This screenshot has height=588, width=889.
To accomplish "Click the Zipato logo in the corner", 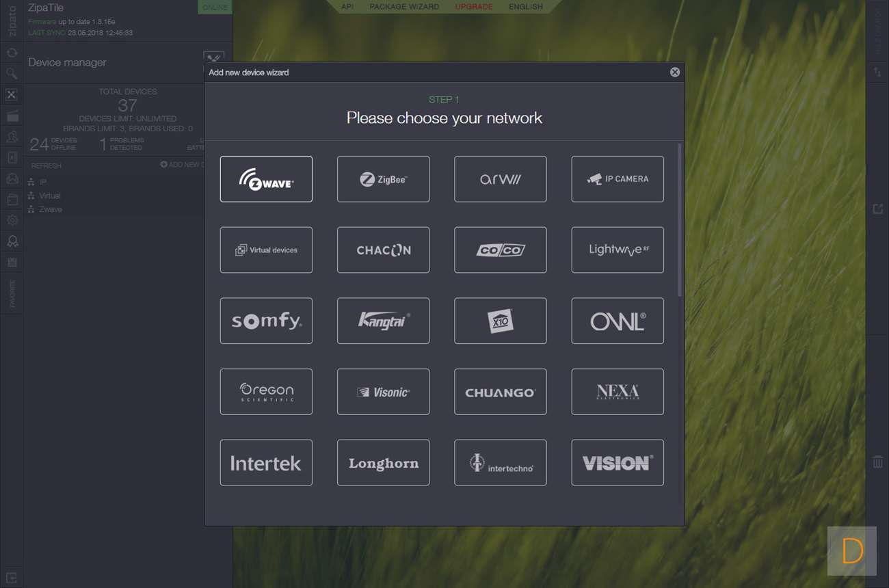I will click(12, 21).
